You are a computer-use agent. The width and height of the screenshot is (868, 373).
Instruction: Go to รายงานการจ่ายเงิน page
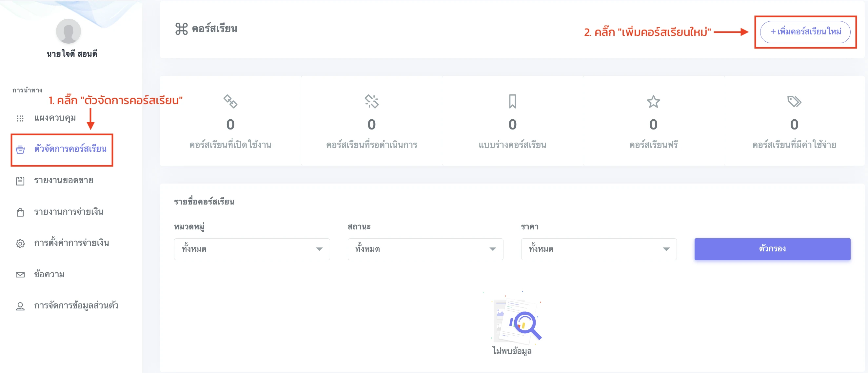point(69,212)
